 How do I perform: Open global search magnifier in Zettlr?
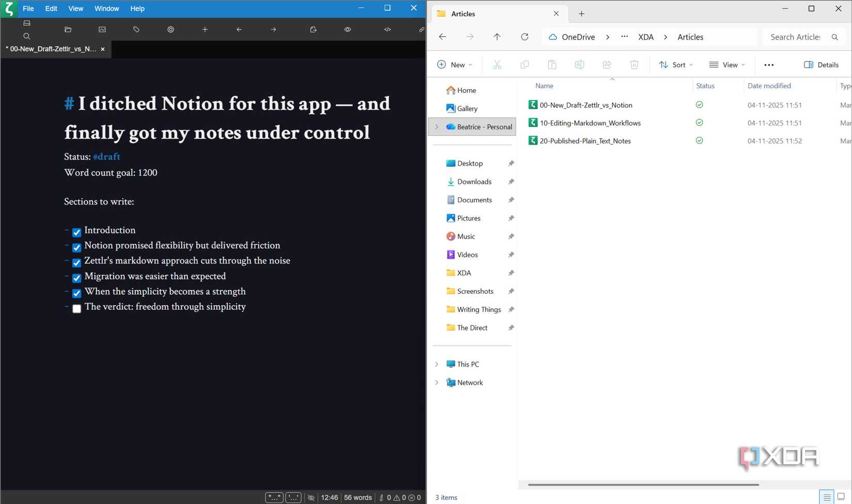click(27, 36)
